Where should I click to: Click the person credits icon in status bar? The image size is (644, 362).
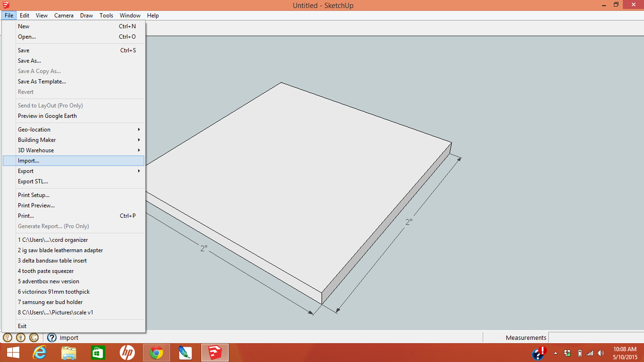[21, 337]
